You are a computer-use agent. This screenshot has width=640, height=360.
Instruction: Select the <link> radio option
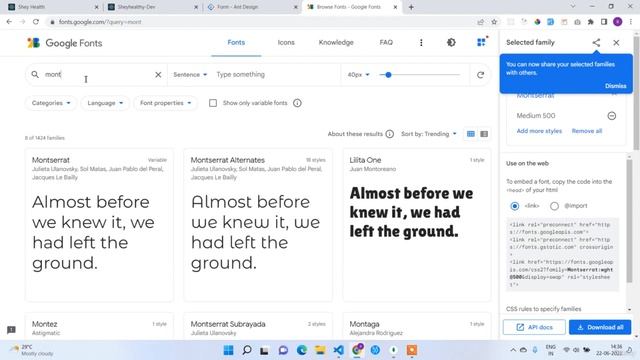click(515, 206)
